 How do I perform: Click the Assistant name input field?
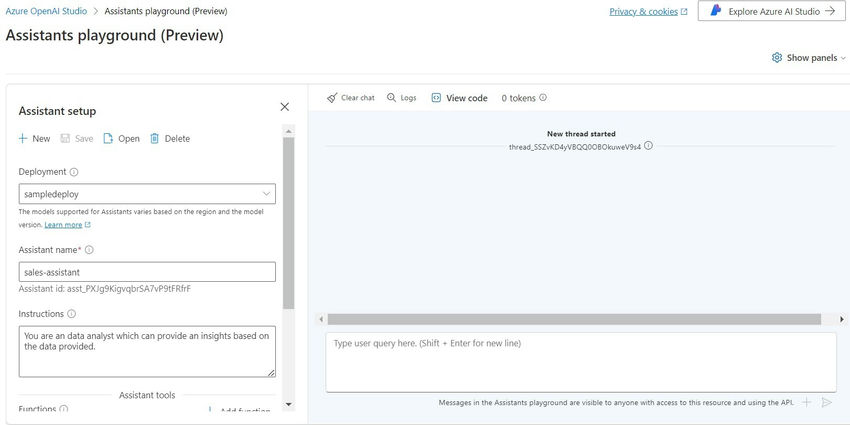(147, 272)
